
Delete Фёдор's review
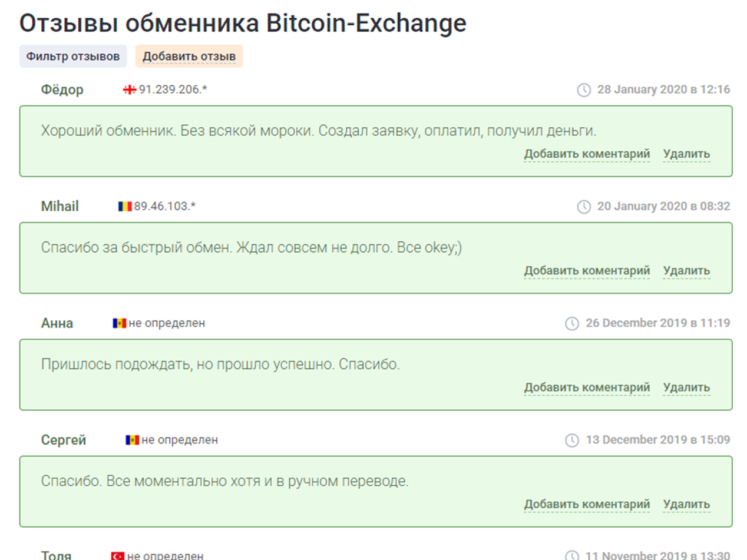point(686,154)
